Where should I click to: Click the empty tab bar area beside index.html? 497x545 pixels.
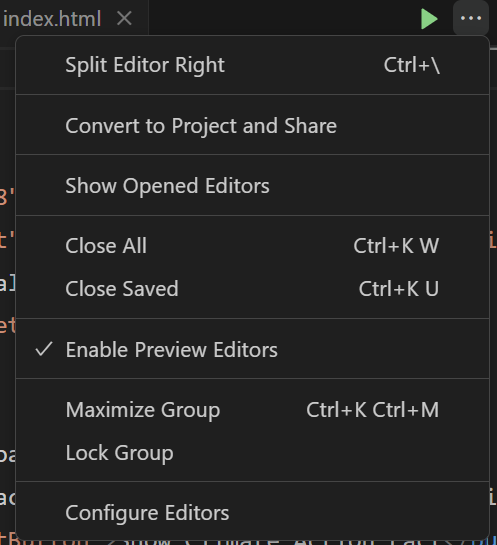[x=278, y=17]
